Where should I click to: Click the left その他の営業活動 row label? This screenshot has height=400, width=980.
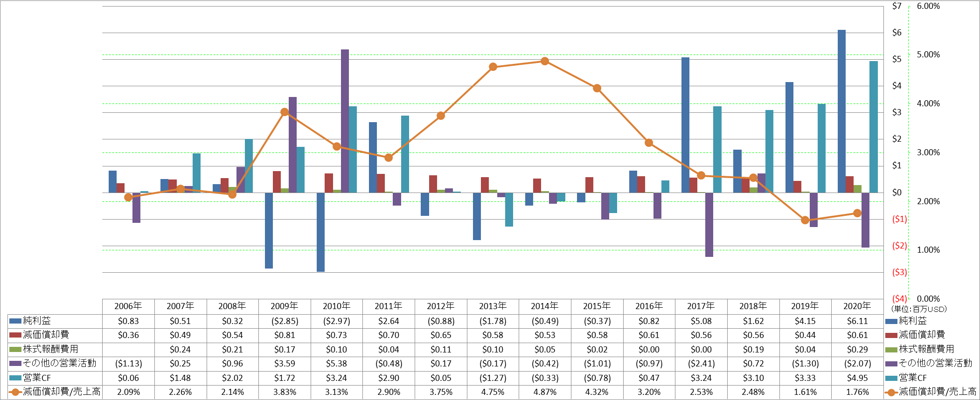[x=60, y=363]
